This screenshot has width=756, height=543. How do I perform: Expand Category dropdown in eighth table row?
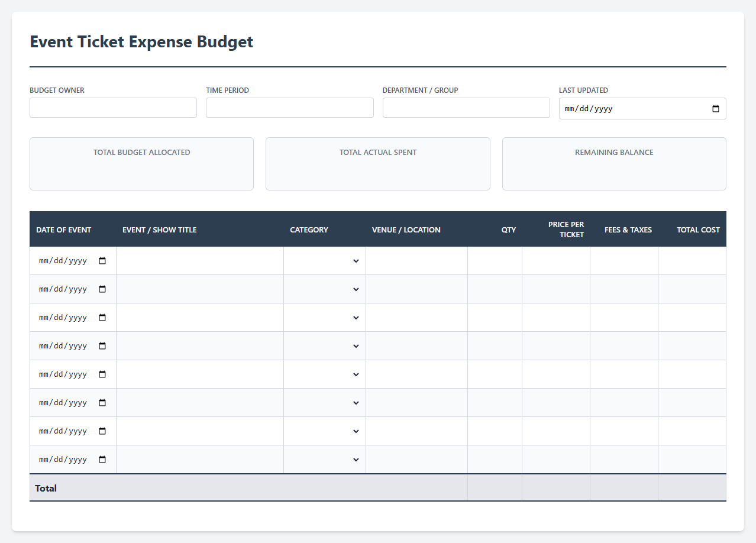pyautogui.click(x=325, y=460)
